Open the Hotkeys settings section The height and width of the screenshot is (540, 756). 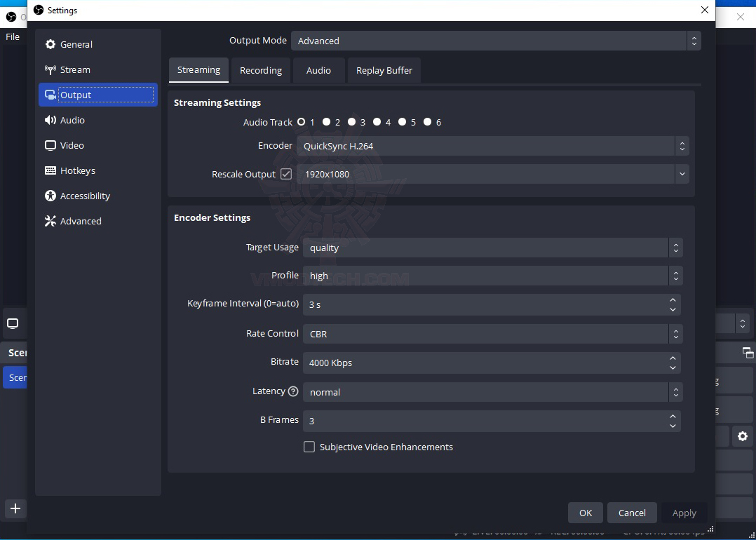pyautogui.click(x=98, y=170)
